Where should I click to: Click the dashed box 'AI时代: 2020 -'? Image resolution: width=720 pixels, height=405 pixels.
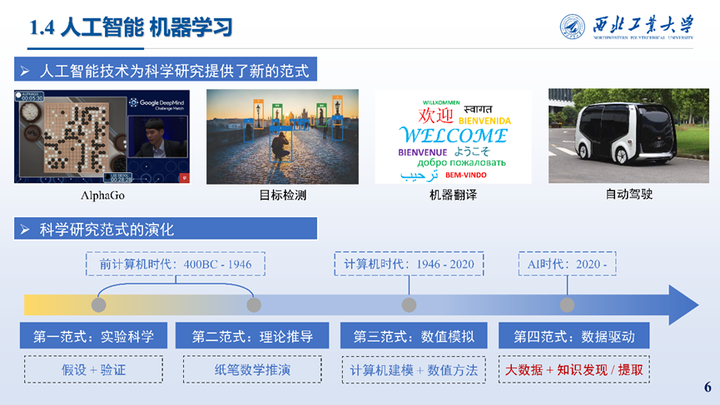pyautogui.click(x=567, y=264)
